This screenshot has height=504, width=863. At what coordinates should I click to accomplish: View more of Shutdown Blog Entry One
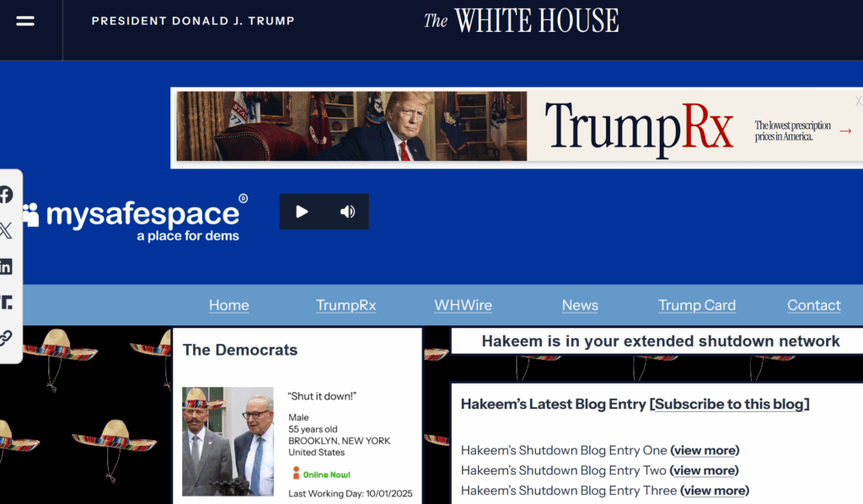click(x=705, y=450)
